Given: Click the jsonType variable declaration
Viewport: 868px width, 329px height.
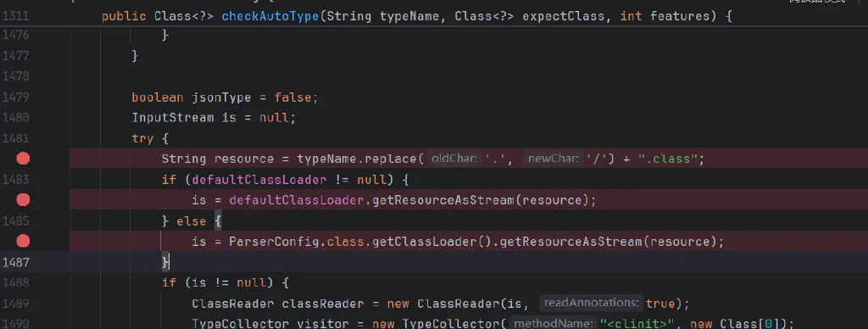Looking at the screenshot, I should (x=221, y=98).
